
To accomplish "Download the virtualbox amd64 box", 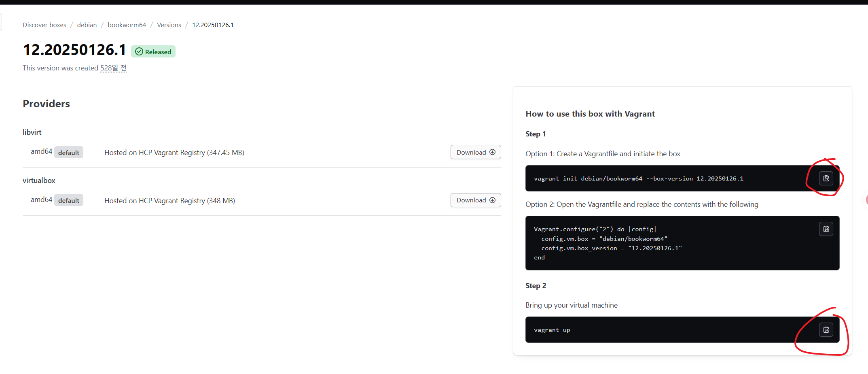I will pos(476,200).
